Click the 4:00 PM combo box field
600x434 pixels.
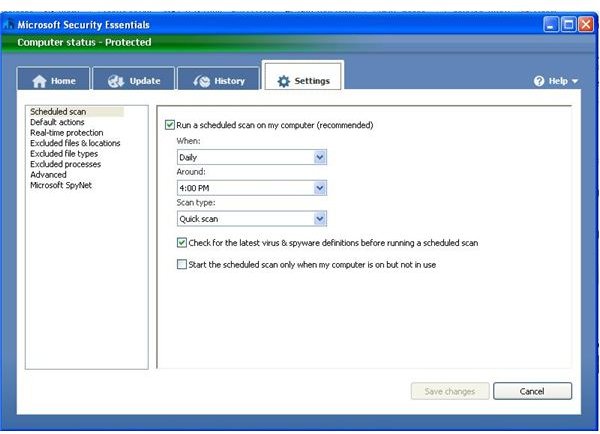coord(252,188)
